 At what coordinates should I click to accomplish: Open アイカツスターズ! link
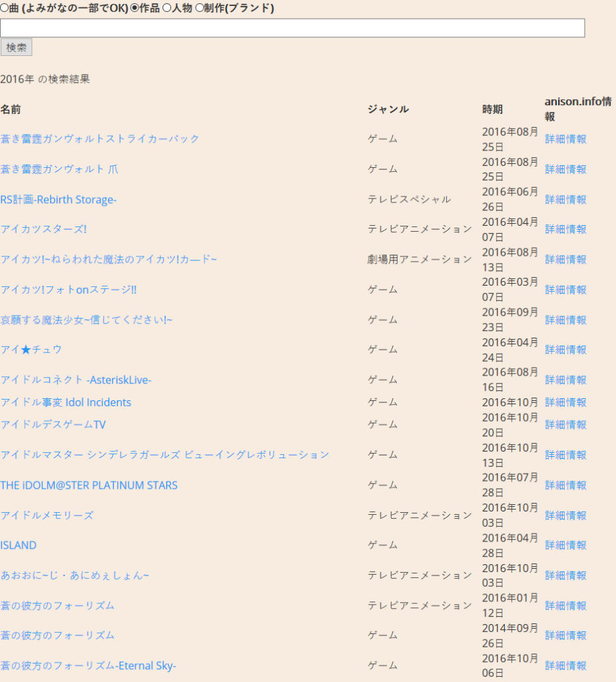pyautogui.click(x=43, y=229)
